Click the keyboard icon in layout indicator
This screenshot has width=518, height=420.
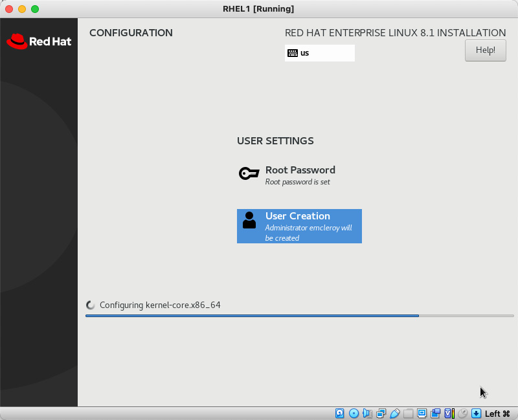click(293, 53)
